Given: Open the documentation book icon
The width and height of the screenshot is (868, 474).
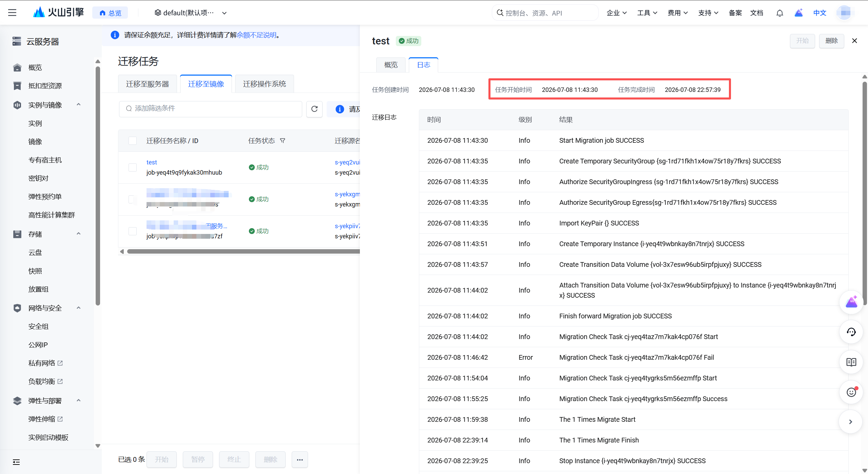Looking at the screenshot, I should tap(851, 362).
